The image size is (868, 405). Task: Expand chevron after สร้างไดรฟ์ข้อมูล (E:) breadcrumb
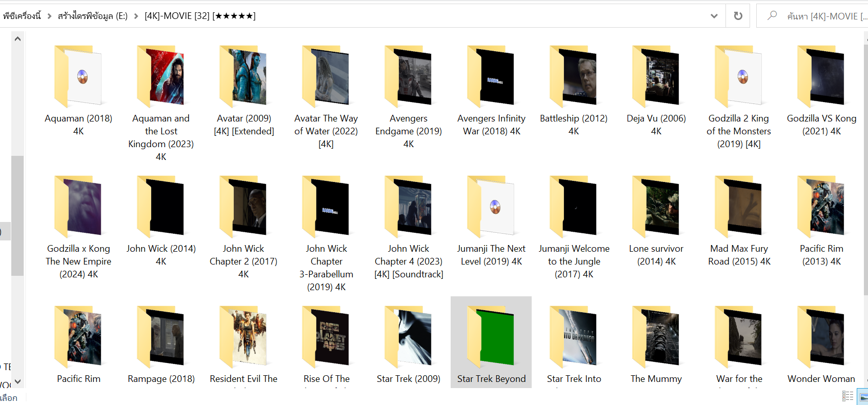pos(136,16)
